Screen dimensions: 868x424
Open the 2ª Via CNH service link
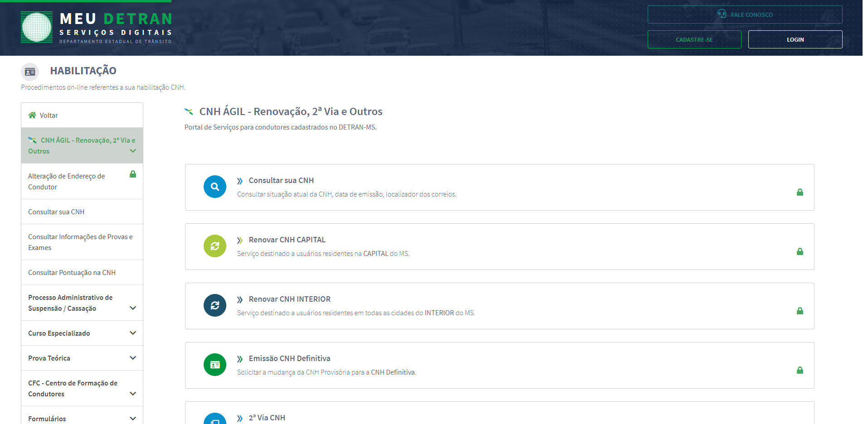(267, 418)
